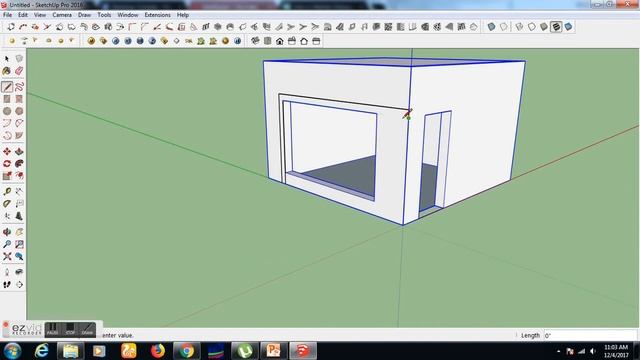Image resolution: width=640 pixels, height=360 pixels.
Task: Choose the Rectangle tool
Action: (x=7, y=99)
